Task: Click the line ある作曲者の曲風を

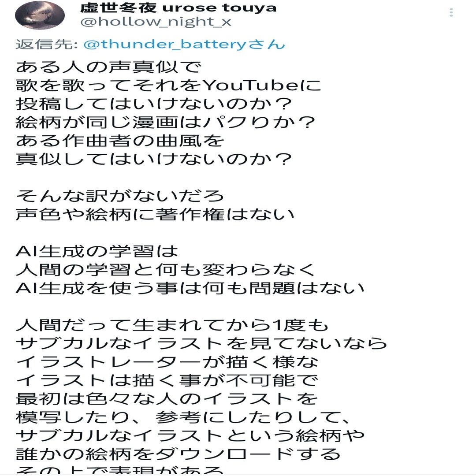Action: [120, 141]
